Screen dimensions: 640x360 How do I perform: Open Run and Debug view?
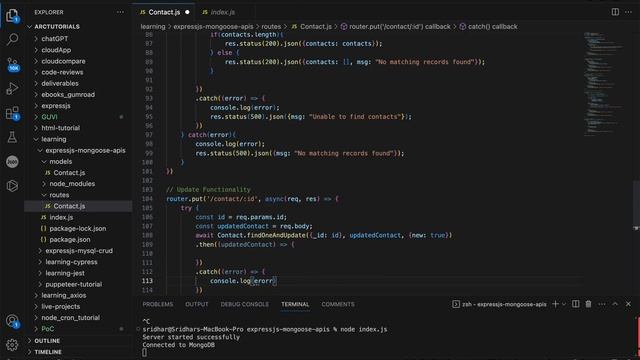click(12, 89)
